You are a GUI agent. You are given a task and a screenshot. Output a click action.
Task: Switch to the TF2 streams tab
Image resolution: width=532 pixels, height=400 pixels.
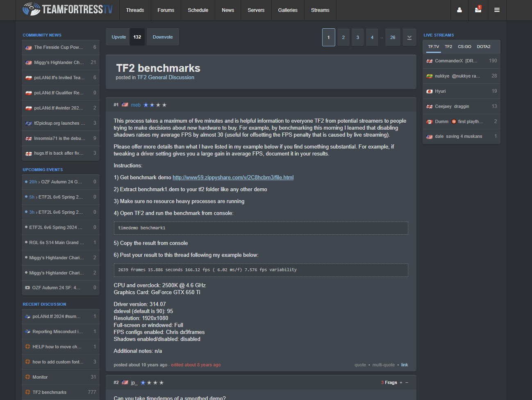coord(448,47)
